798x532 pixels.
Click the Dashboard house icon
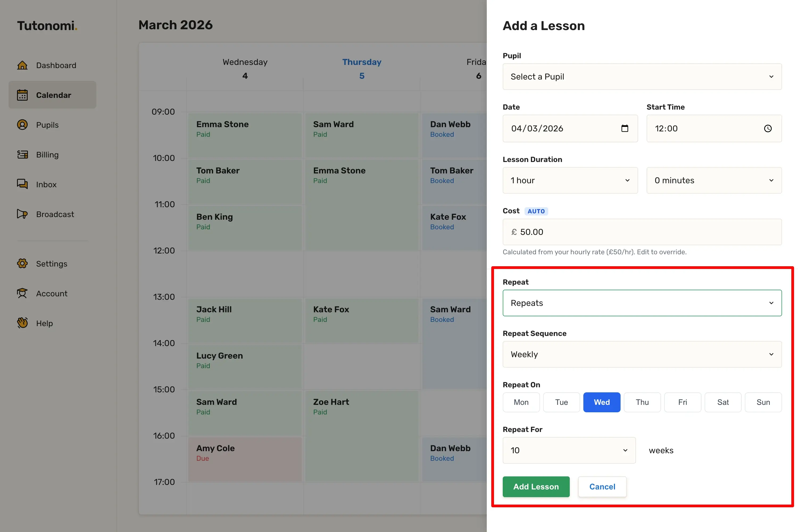click(22, 65)
